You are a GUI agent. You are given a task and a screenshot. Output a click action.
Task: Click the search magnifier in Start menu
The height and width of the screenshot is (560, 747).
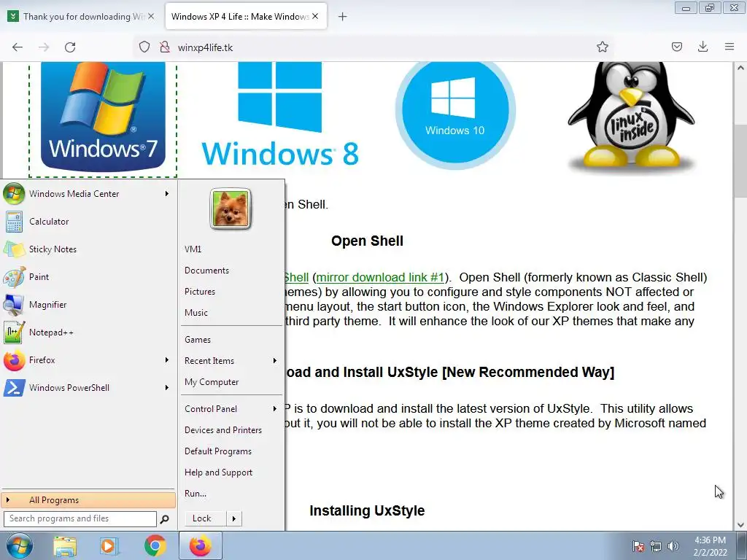coord(164,519)
